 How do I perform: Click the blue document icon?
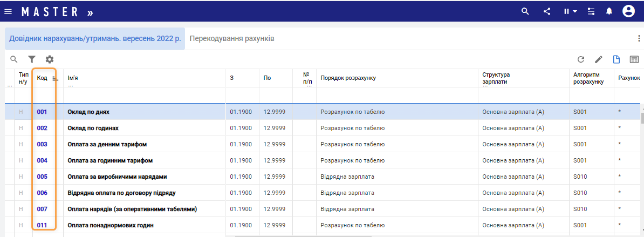click(x=616, y=59)
